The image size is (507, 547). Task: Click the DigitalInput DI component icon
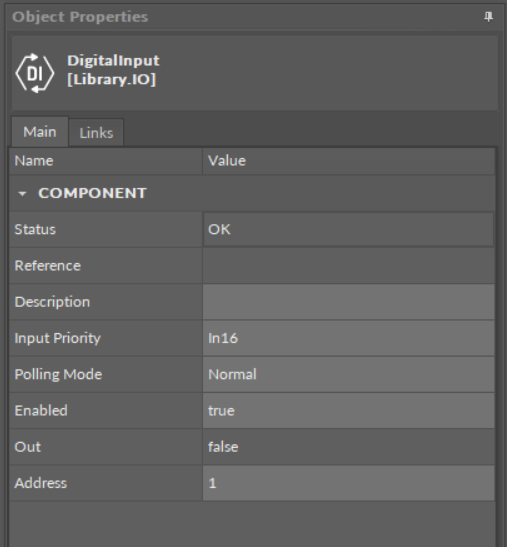point(35,73)
